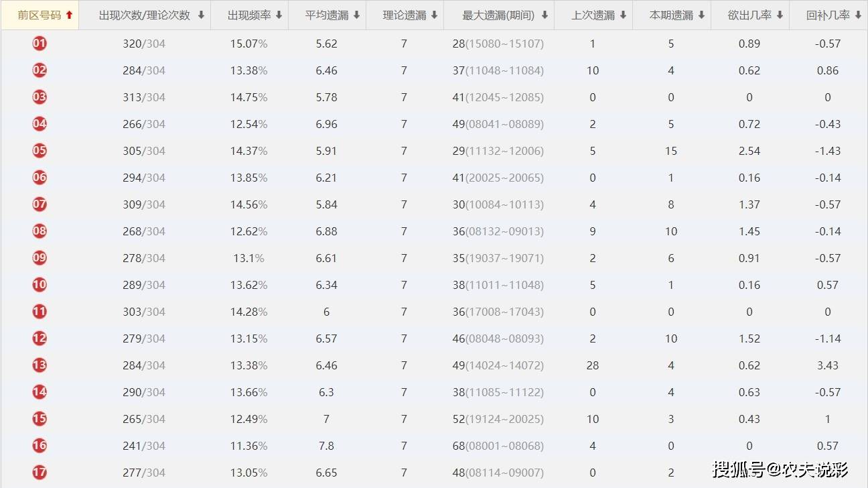Select period range 36(08132~09013)

[498, 231]
